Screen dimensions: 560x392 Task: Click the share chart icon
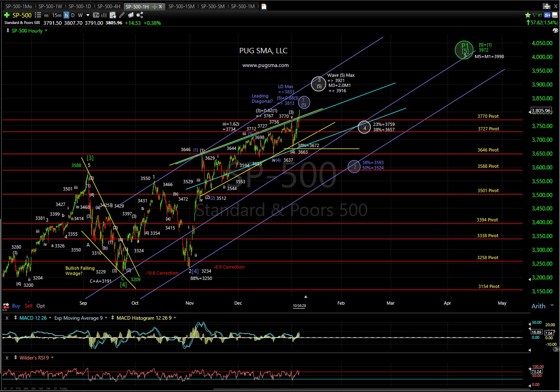140,15
